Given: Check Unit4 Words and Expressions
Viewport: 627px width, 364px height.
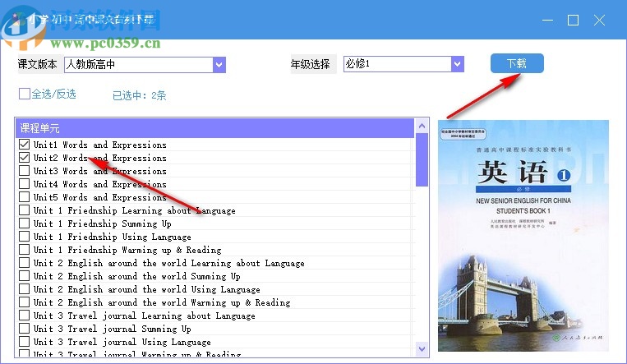Looking at the screenshot, I should tap(25, 183).
